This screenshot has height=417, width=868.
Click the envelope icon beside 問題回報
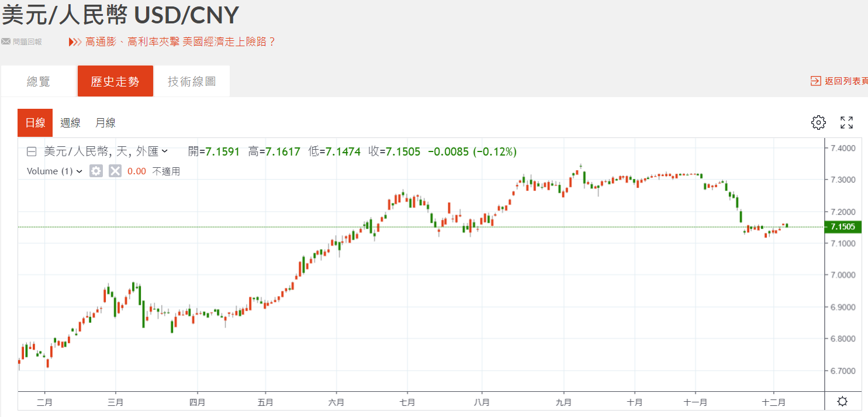click(x=6, y=42)
